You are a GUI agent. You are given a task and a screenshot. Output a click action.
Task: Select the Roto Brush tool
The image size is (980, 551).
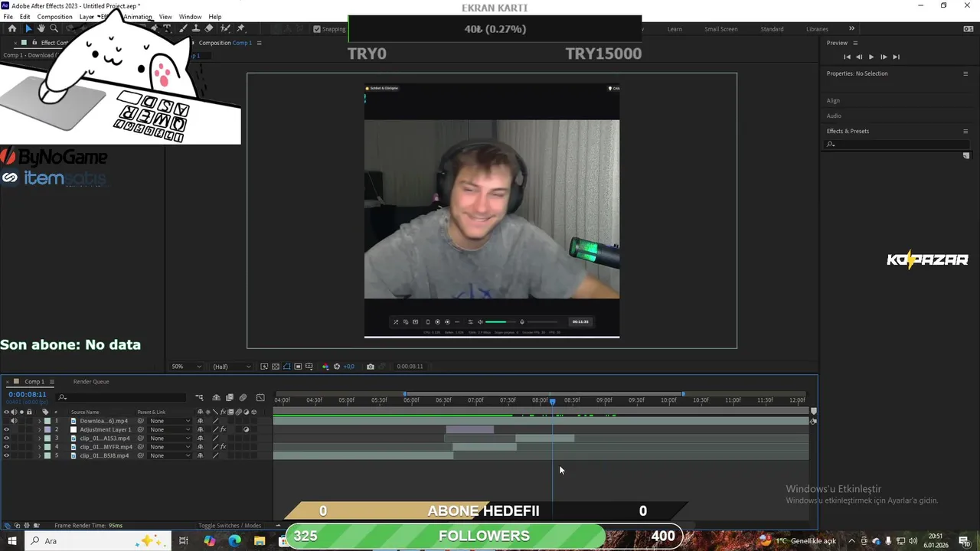[x=225, y=28]
